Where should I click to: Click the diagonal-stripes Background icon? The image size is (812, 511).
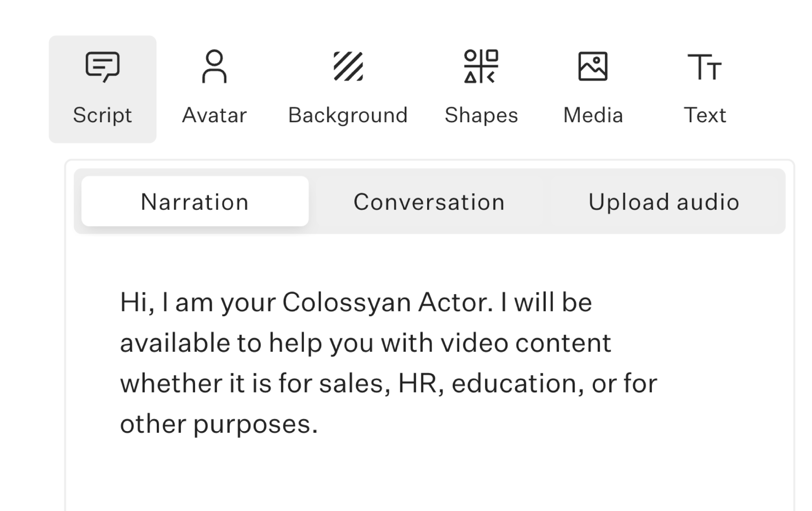click(x=348, y=66)
